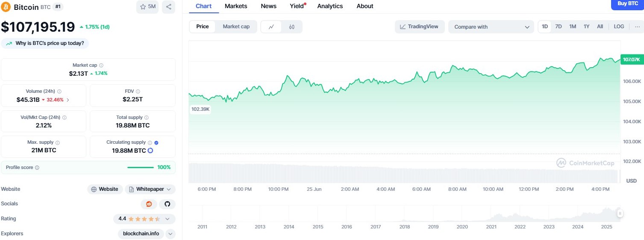Expand the Whitepaper dropdown
Viewport: 644px width, 240px height.
[x=150, y=189]
